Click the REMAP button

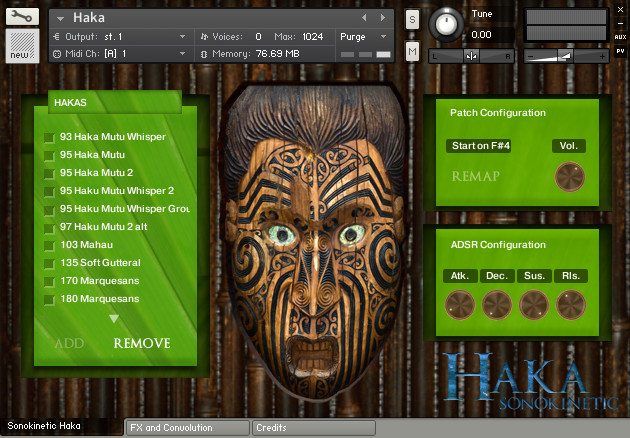[x=475, y=177]
